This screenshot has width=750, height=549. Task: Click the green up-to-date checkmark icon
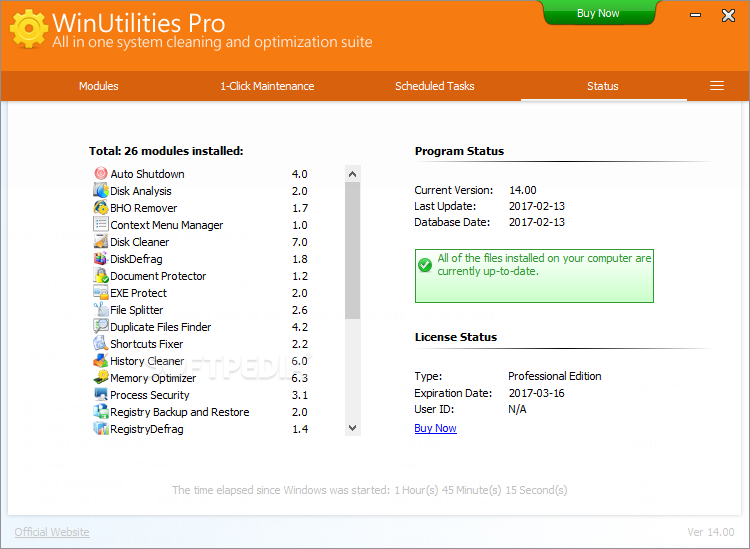(425, 264)
